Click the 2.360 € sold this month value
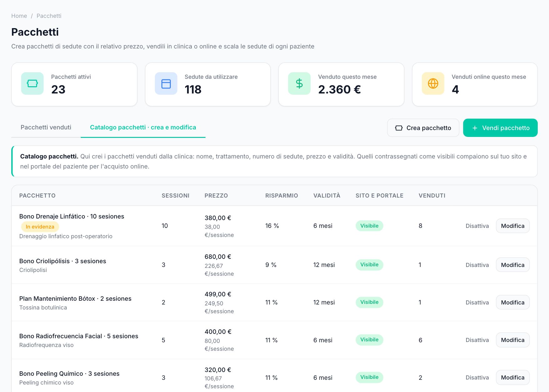The height and width of the screenshot is (392, 549). (x=339, y=89)
